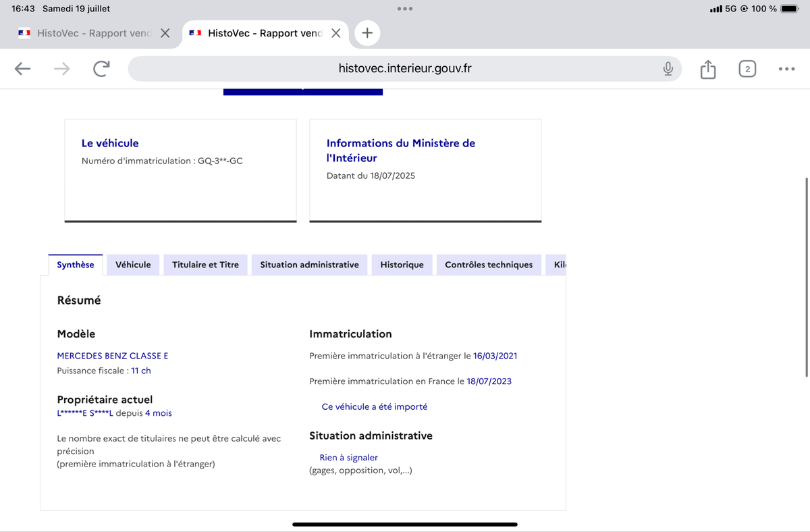Screen dimensions: 810x532
Task: Close the first HistoVec browser tab
Action: pos(165,33)
